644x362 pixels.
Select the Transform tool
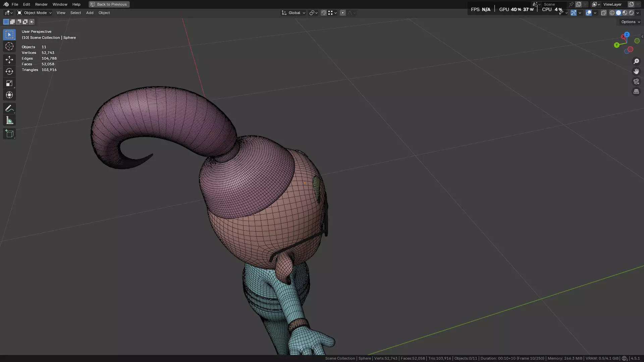click(9, 95)
